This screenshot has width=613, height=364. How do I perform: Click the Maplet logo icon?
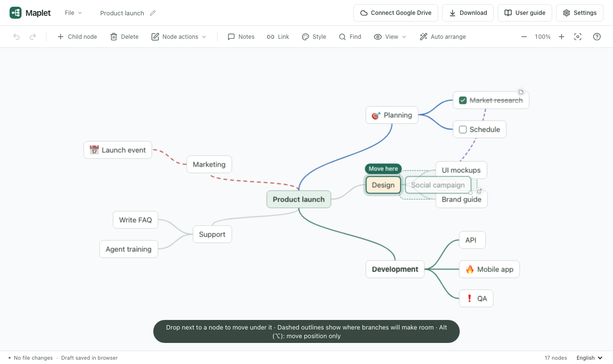pyautogui.click(x=15, y=13)
